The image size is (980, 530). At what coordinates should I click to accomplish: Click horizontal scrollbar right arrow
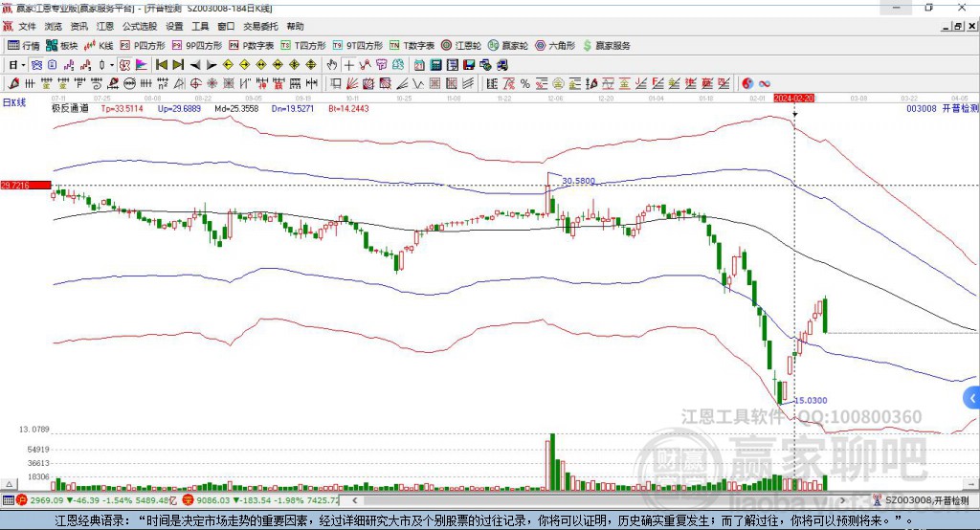pyautogui.click(x=842, y=500)
